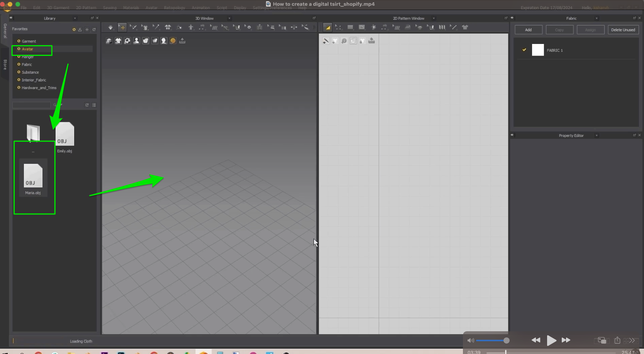
Task: Select the Pin needle tool in 3D toolbar
Action: click(156, 27)
